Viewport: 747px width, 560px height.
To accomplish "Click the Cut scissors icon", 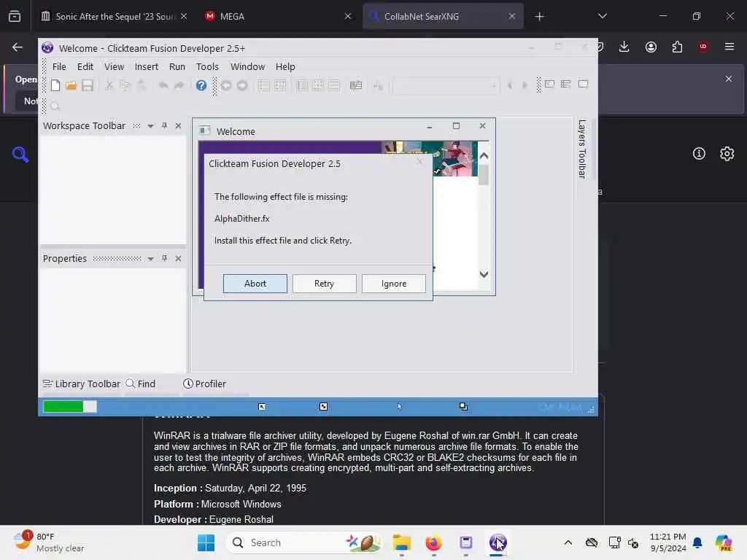I will click(109, 85).
